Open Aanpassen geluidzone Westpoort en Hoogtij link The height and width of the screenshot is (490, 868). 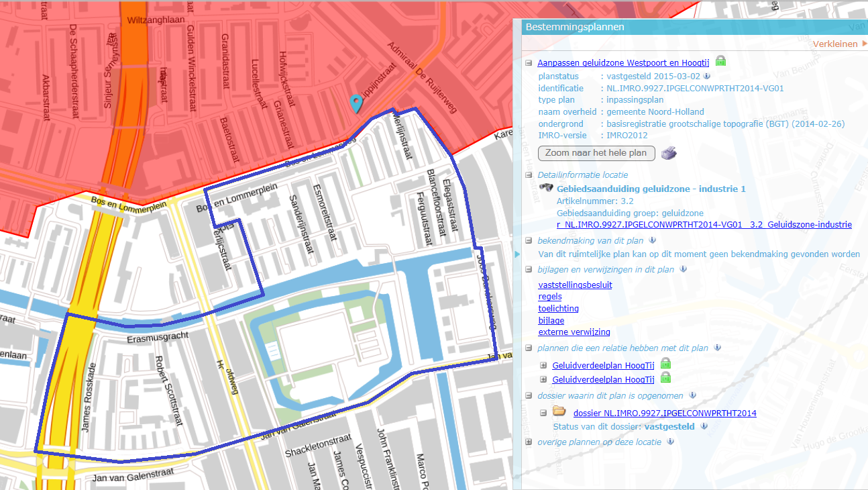(x=624, y=62)
